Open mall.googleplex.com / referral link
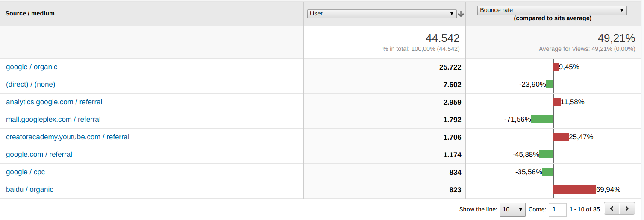Image resolution: width=644 pixels, height=220 pixels. tap(53, 120)
